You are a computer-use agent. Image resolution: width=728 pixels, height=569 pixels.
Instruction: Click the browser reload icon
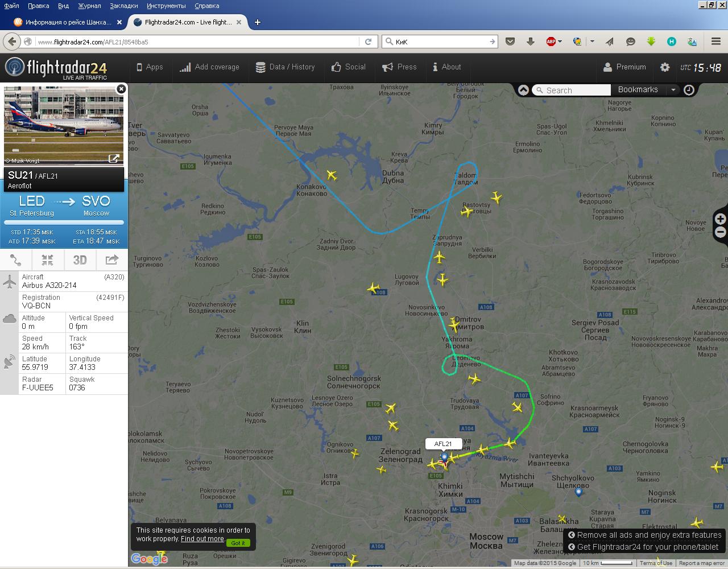pyautogui.click(x=368, y=42)
